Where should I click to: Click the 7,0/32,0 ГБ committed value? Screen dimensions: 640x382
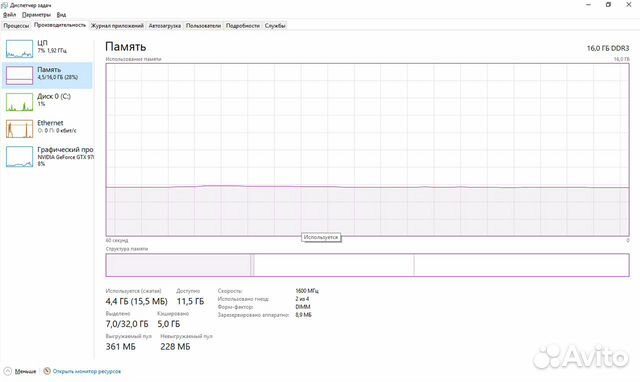(127, 324)
